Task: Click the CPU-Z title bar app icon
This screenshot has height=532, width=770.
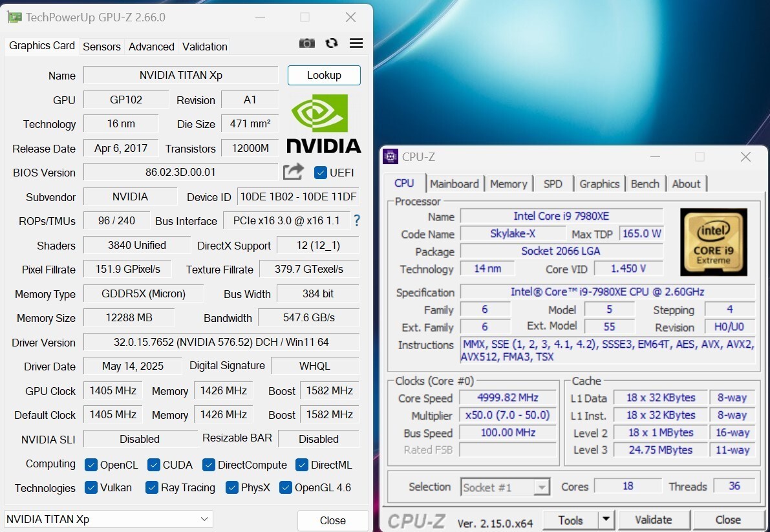Action: pos(390,157)
